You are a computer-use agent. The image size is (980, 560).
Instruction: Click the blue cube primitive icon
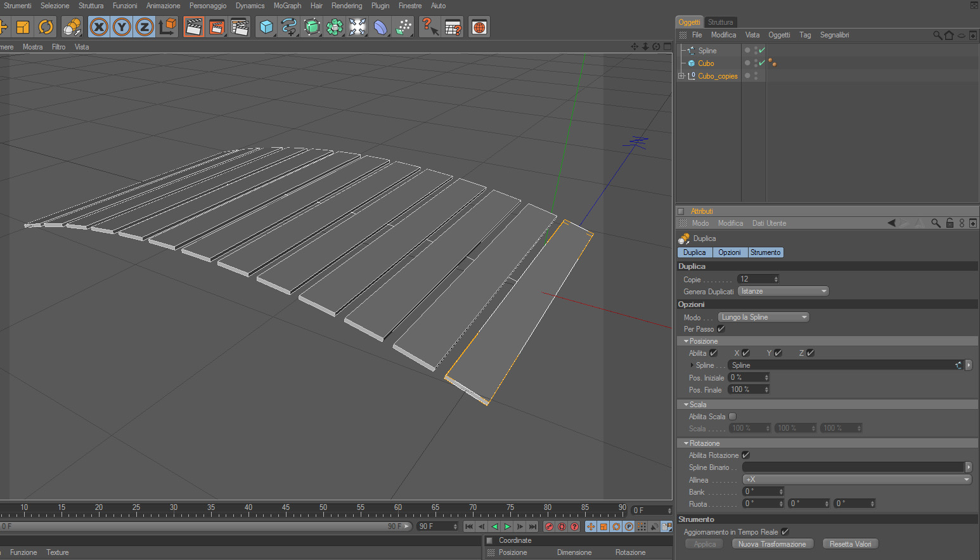pyautogui.click(x=266, y=27)
